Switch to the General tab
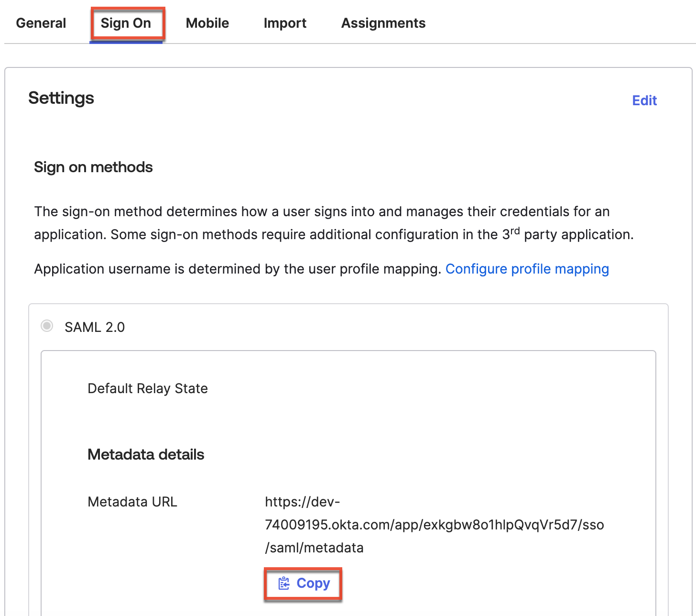This screenshot has height=616, width=696. pyautogui.click(x=41, y=22)
